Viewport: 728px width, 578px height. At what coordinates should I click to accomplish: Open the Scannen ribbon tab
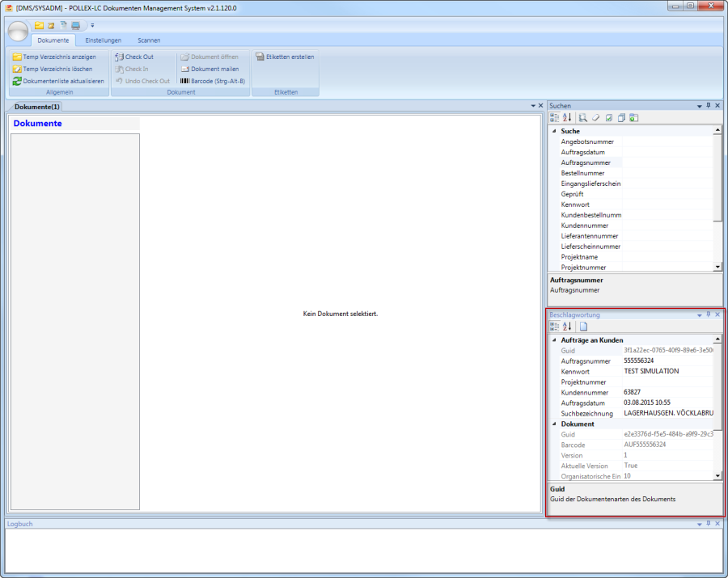click(149, 40)
